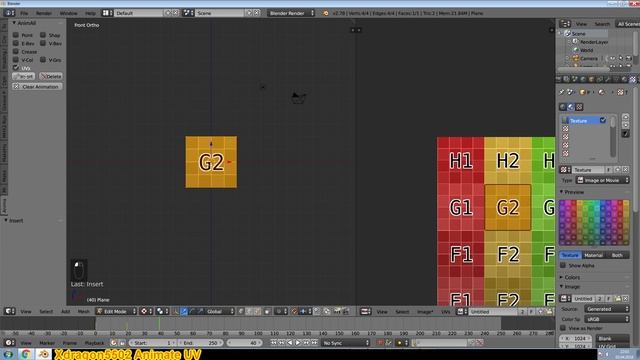Screen dimensions: 640x360
Task: Move texture slot up arrow
Action: click(x=625, y=117)
